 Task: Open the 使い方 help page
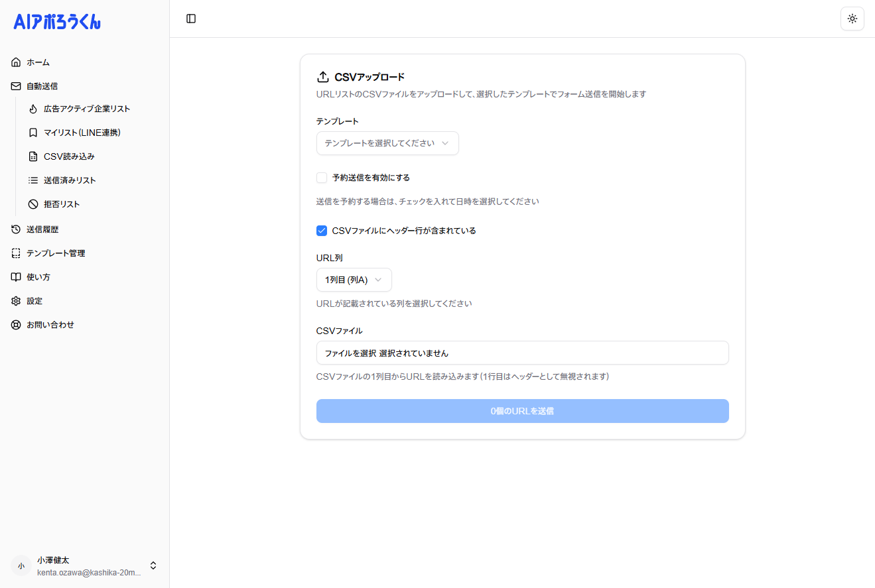point(37,276)
